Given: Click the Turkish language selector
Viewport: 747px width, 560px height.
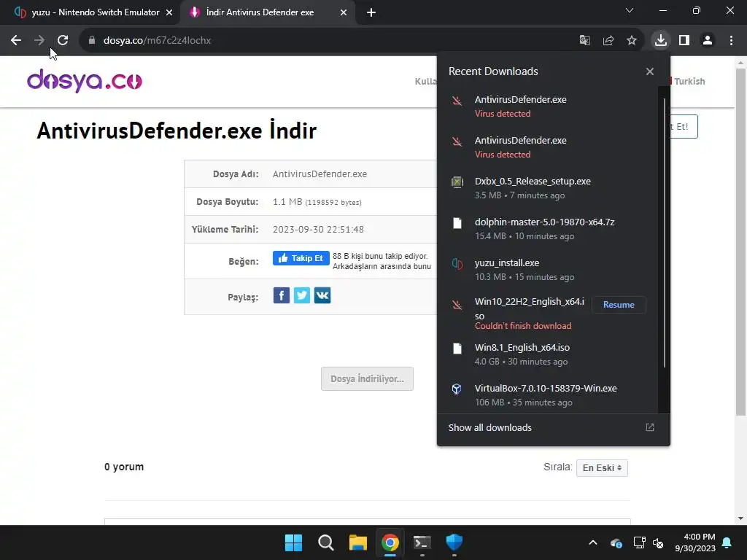Looking at the screenshot, I should 688,81.
